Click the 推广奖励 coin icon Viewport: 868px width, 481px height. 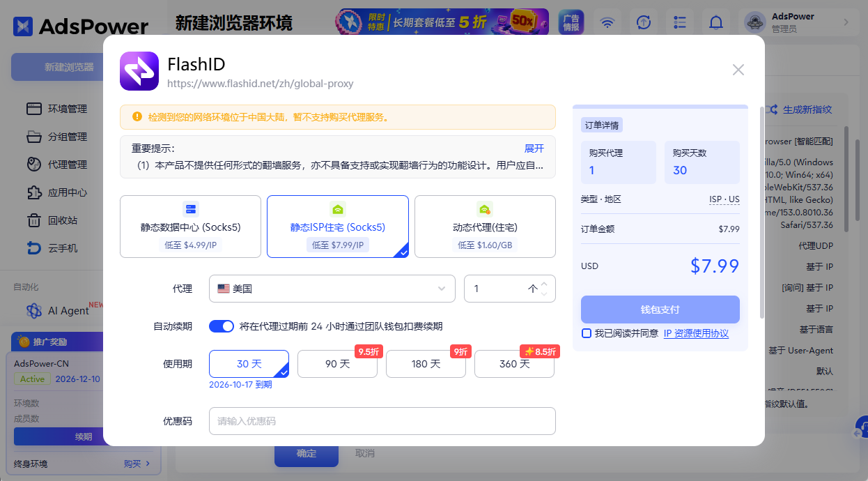24,342
